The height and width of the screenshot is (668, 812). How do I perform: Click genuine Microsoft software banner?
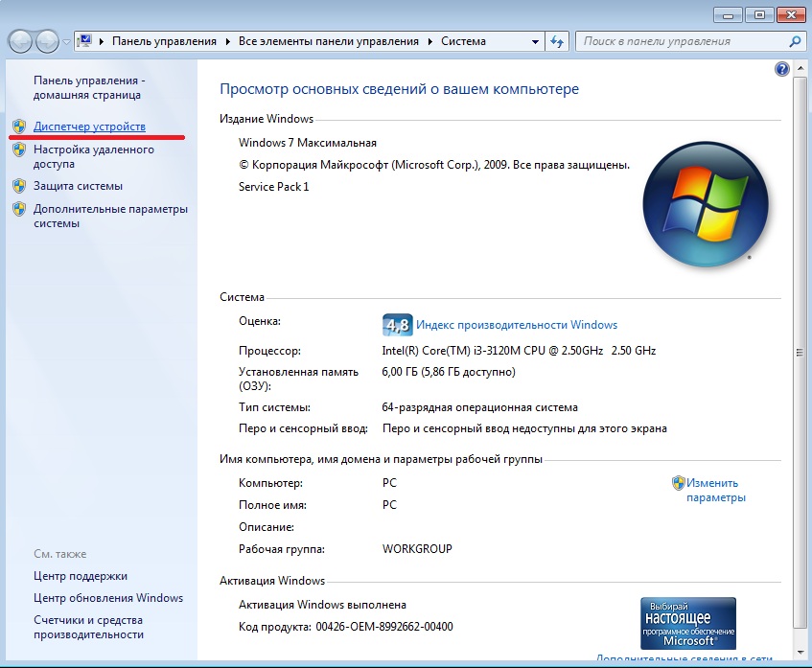[x=688, y=624]
